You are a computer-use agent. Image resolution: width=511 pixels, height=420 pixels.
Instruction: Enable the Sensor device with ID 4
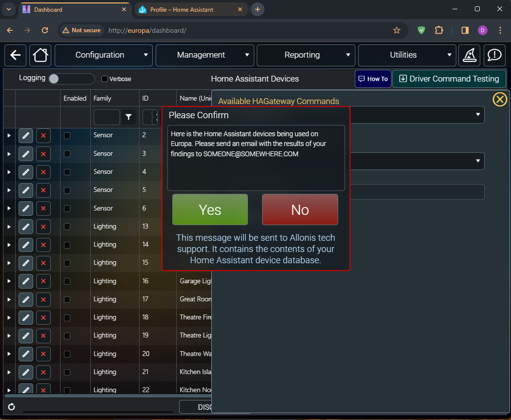[x=67, y=172]
